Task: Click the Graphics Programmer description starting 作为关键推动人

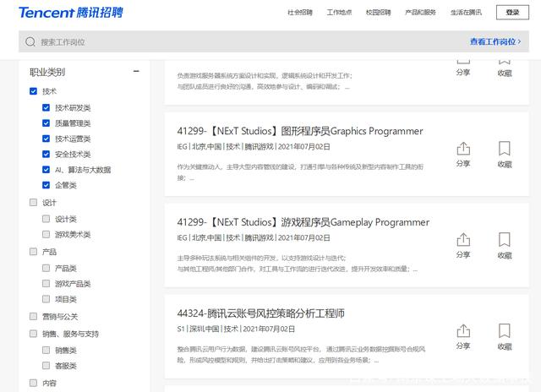Action: pos(300,172)
